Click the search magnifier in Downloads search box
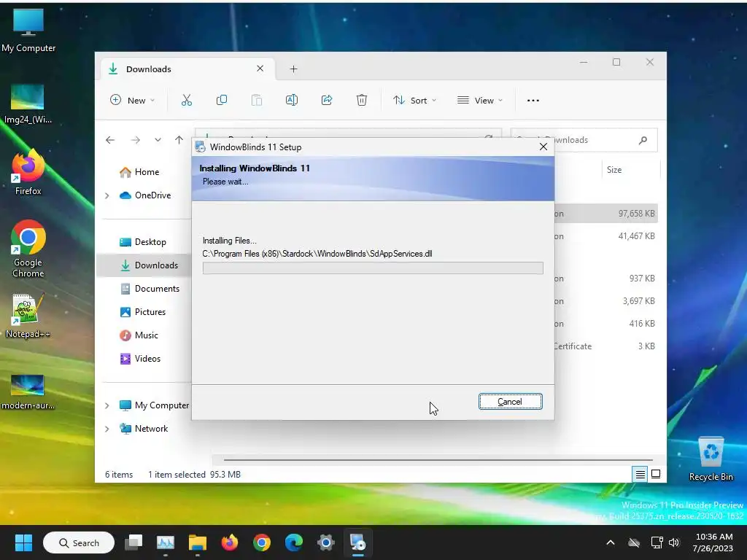This screenshot has width=747, height=560. pyautogui.click(x=643, y=140)
